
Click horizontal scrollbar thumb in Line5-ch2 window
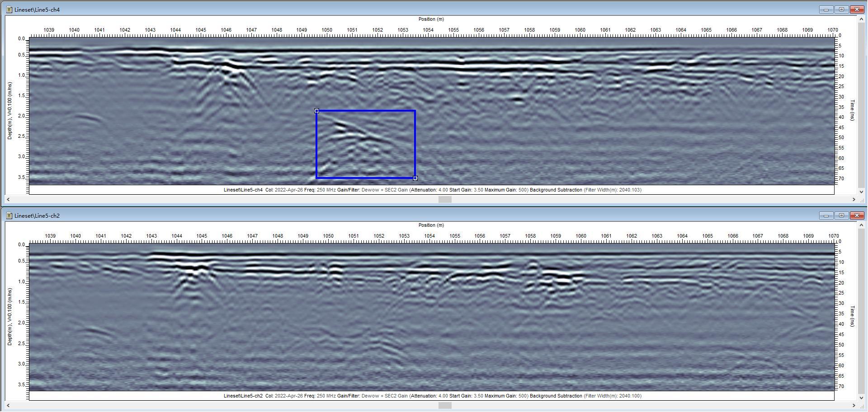click(445, 405)
